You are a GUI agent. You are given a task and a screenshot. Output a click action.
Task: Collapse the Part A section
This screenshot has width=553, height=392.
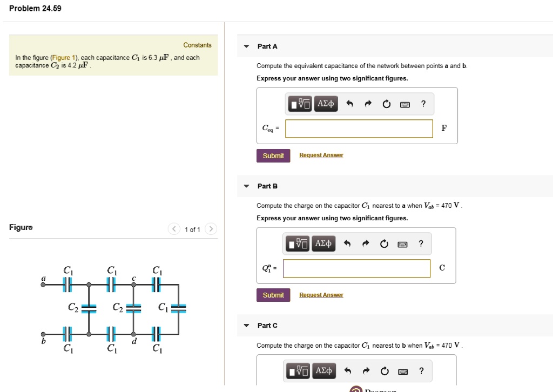click(x=246, y=46)
